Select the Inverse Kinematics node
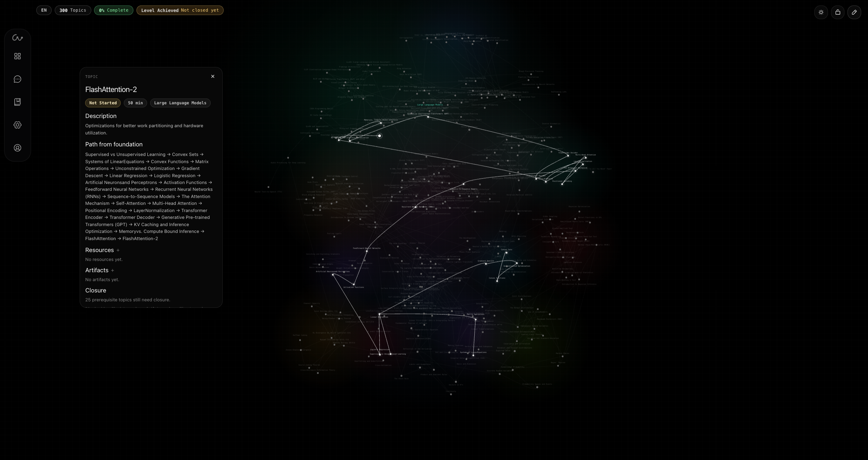 pyautogui.click(x=551, y=127)
